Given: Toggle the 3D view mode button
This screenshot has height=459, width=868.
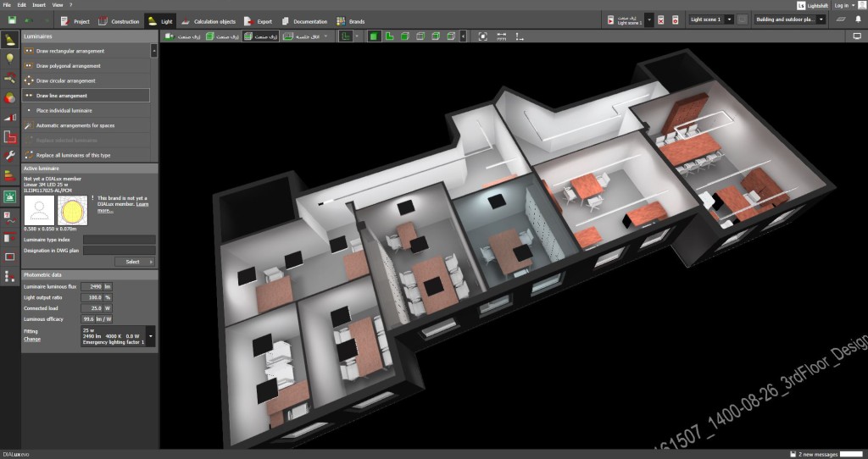Looking at the screenshot, I should 374,36.
